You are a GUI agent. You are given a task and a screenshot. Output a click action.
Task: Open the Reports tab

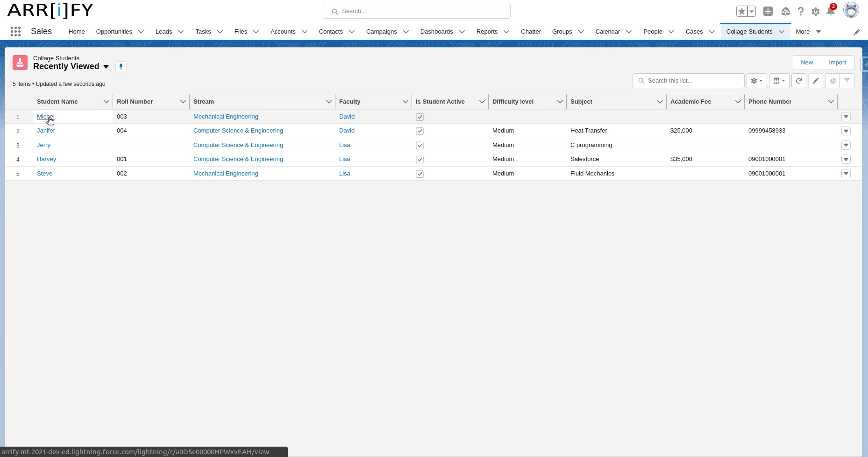click(x=487, y=31)
